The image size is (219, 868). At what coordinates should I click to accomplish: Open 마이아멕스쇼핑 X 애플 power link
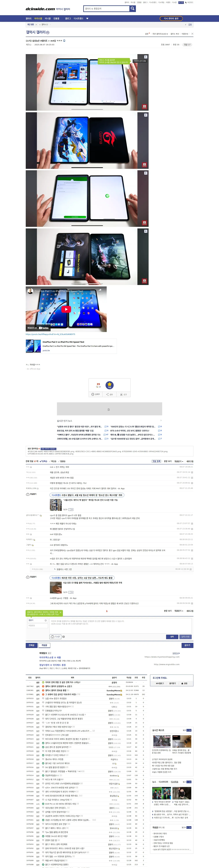coord(50,657)
